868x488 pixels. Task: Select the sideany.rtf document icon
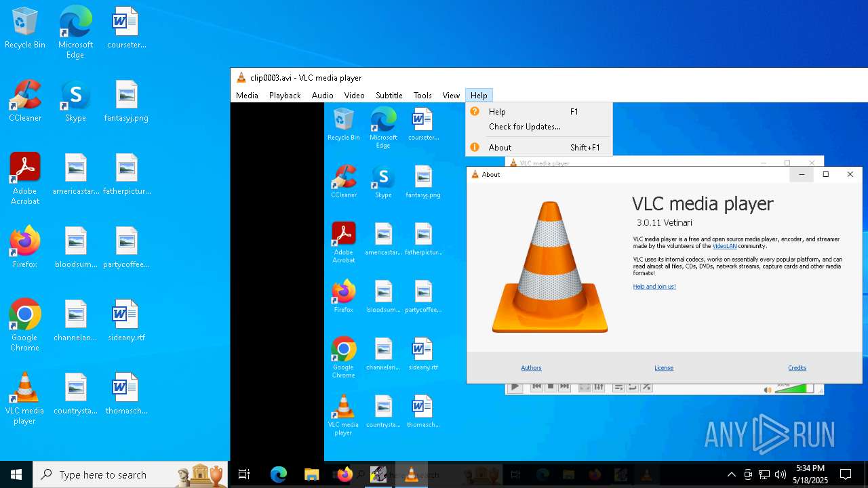click(126, 321)
